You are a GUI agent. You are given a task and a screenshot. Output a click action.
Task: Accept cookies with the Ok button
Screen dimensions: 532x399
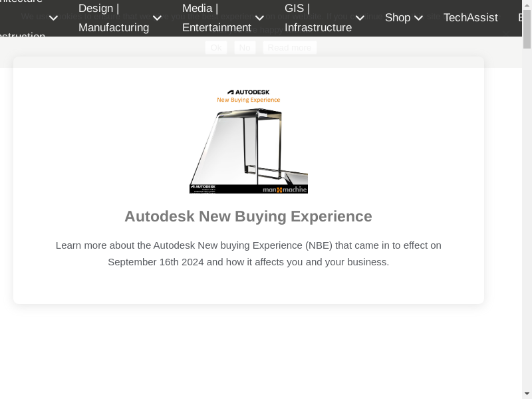pyautogui.click(x=216, y=47)
